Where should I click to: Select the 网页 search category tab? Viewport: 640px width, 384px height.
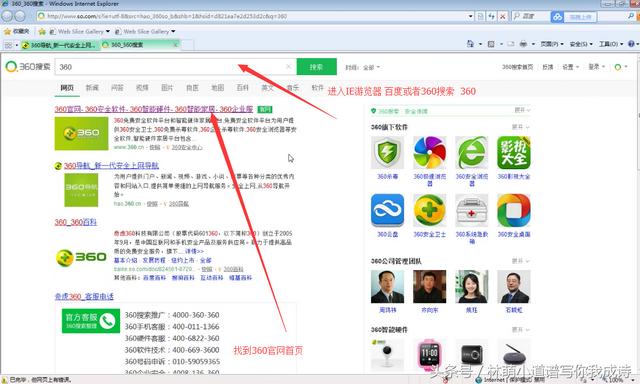(67, 88)
